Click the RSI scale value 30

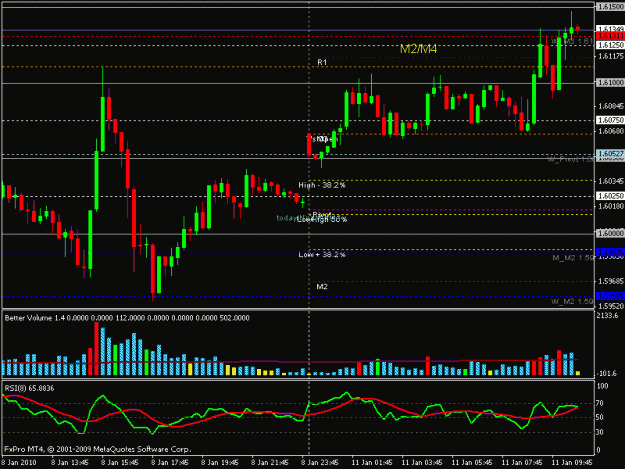click(599, 432)
